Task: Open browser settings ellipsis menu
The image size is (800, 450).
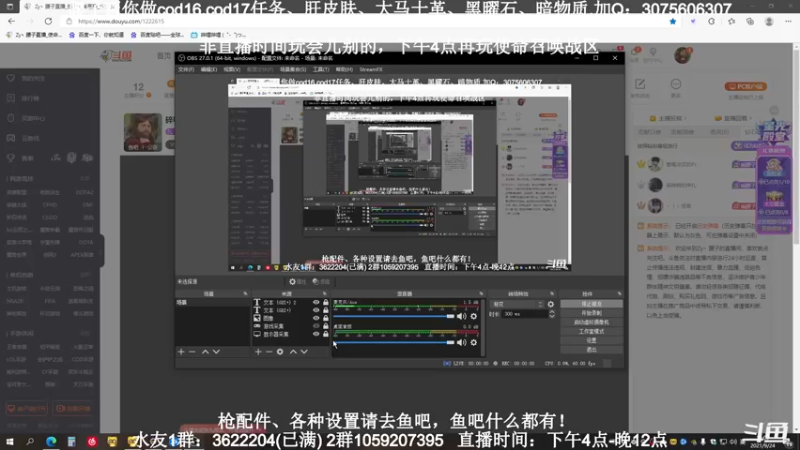Action: (788, 21)
